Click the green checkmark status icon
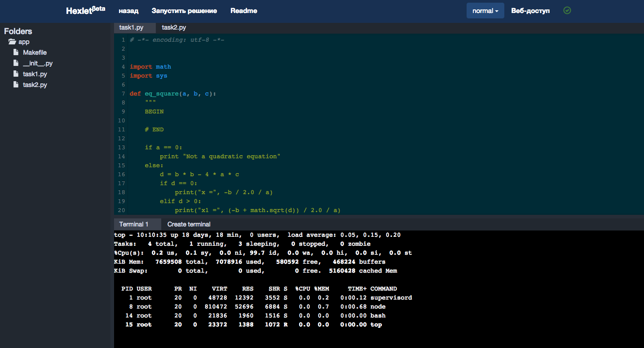 [567, 10]
